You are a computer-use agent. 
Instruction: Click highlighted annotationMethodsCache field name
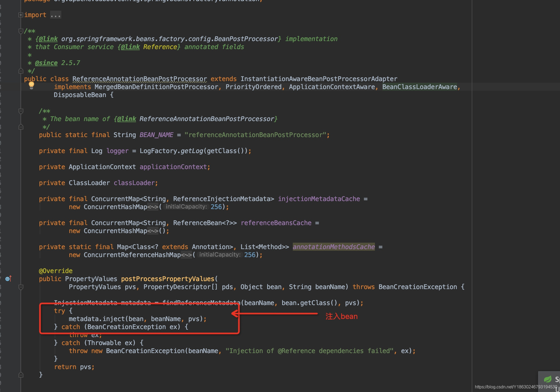pos(334,247)
